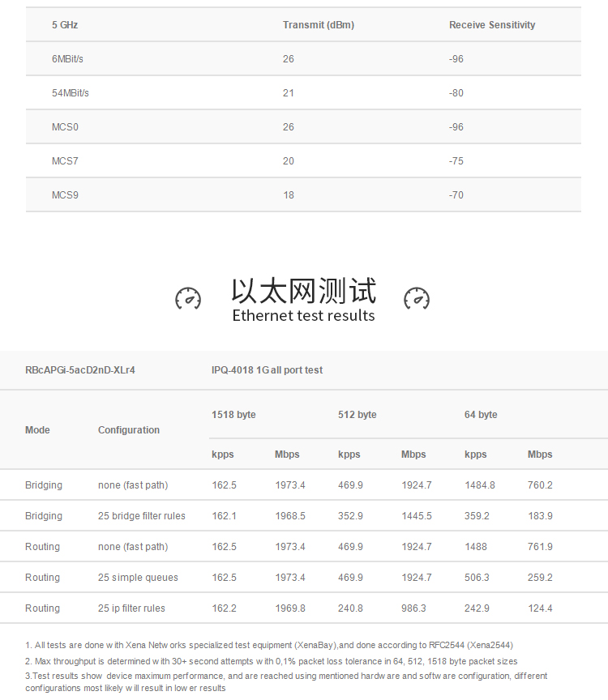Click the 352.9 kpps value

coord(350,516)
